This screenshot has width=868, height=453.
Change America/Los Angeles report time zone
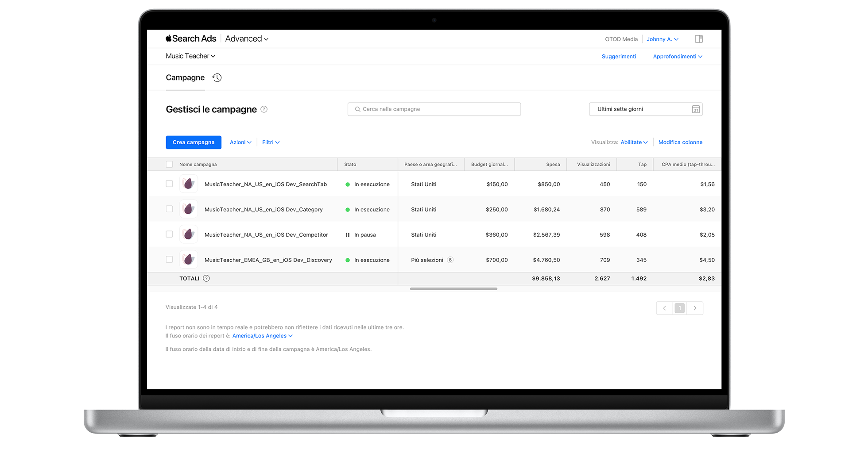tap(262, 336)
